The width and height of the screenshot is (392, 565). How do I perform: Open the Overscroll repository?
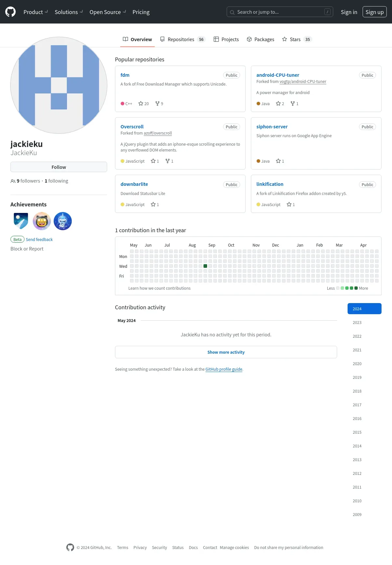(x=132, y=127)
